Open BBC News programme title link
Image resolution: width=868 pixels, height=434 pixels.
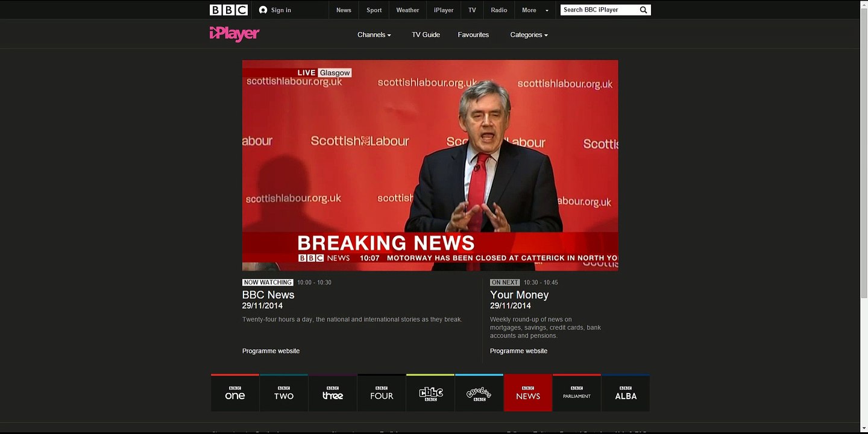[268, 295]
